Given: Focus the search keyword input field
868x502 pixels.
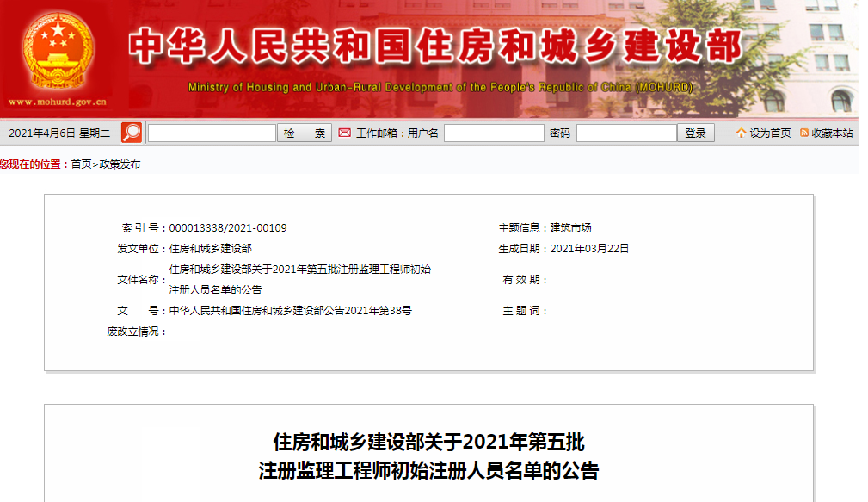Looking at the screenshot, I should coord(212,133).
